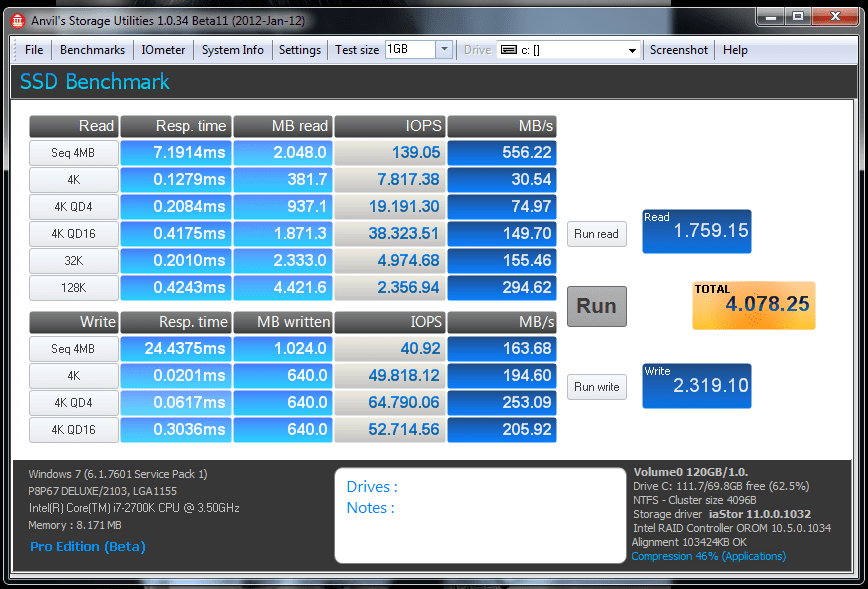The width and height of the screenshot is (868, 589).
Task: Click the Write Seq 4MB value 163.68
Action: (x=502, y=349)
